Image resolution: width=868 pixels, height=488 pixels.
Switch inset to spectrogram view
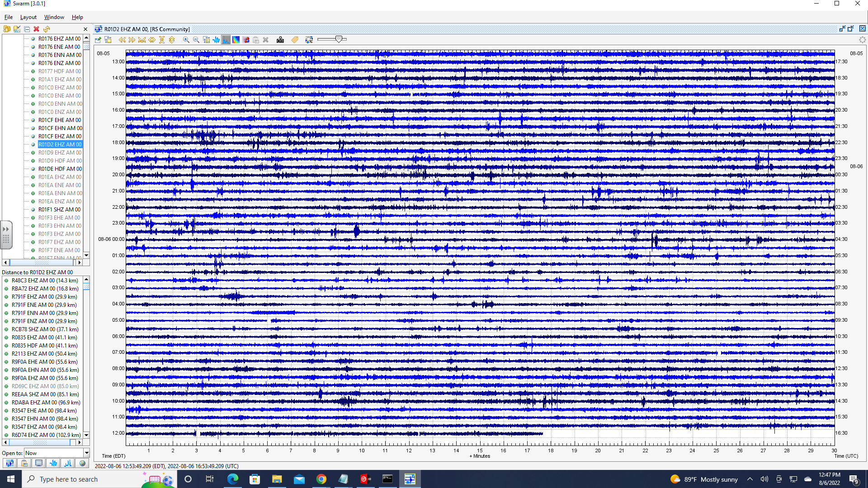[x=236, y=40]
